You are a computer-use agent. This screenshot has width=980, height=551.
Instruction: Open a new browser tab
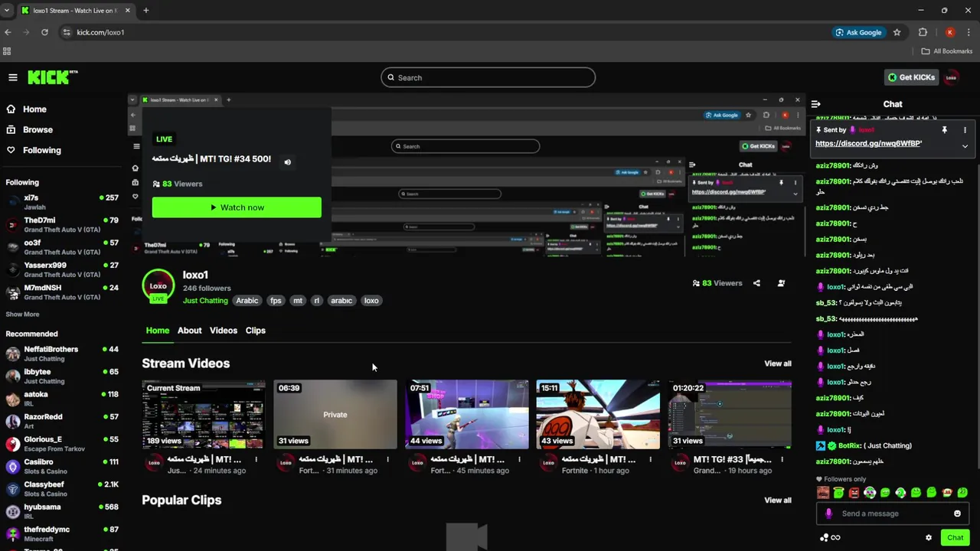tap(145, 10)
